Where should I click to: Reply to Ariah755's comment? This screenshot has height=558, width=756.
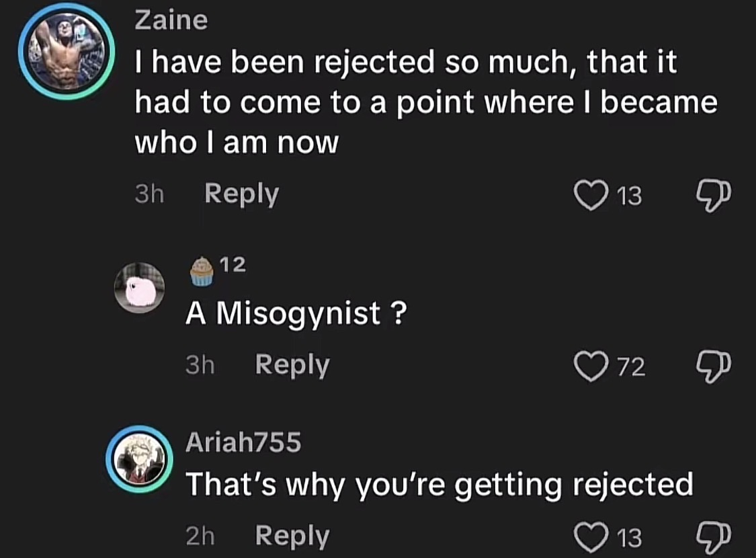pos(292,536)
